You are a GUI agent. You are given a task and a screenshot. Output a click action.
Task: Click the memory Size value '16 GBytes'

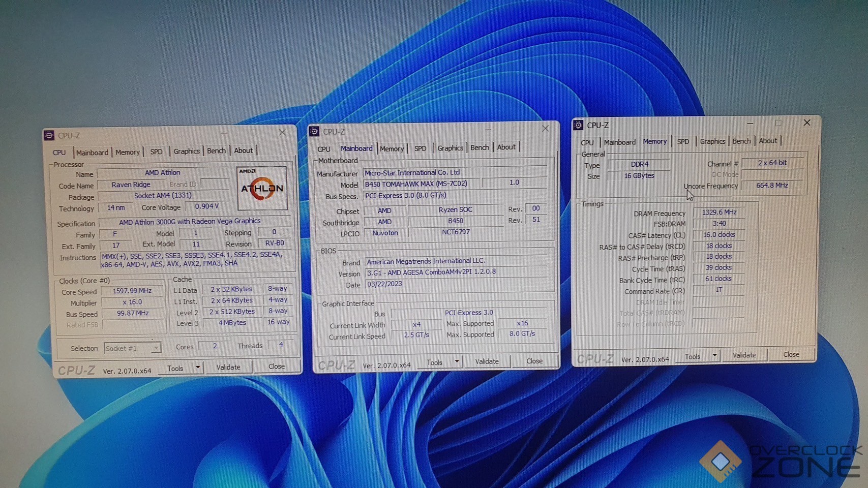point(639,176)
